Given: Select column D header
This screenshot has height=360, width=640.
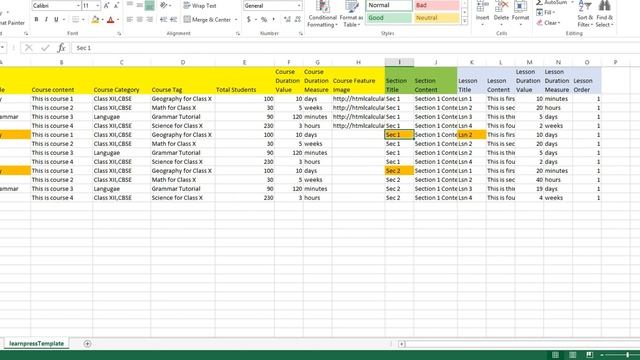Looking at the screenshot, I should click(183, 62).
